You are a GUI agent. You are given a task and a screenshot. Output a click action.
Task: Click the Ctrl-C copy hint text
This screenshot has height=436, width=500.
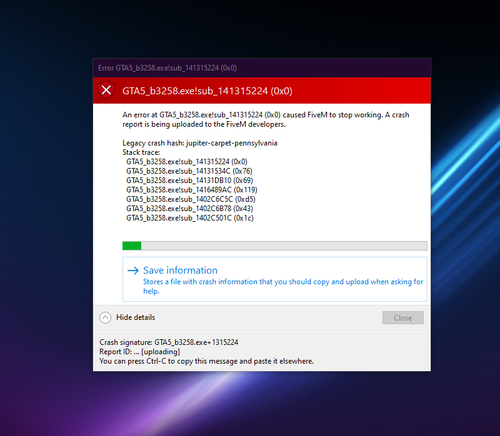[207, 361]
